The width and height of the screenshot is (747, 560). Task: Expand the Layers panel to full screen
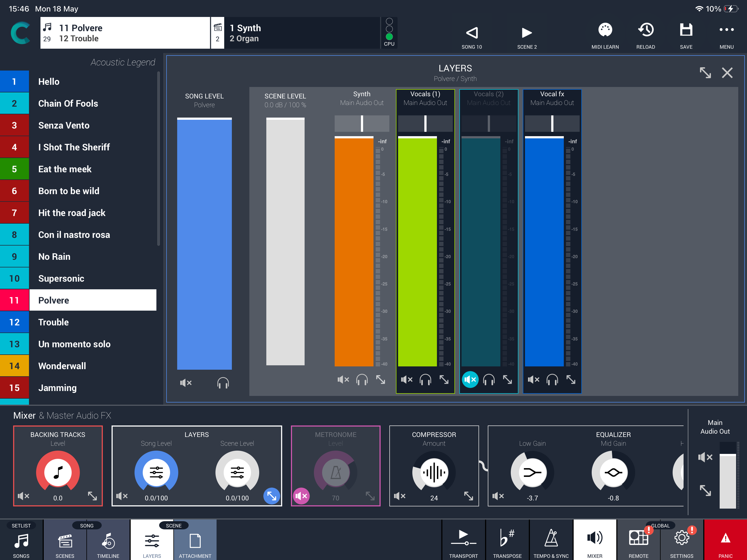click(x=705, y=73)
